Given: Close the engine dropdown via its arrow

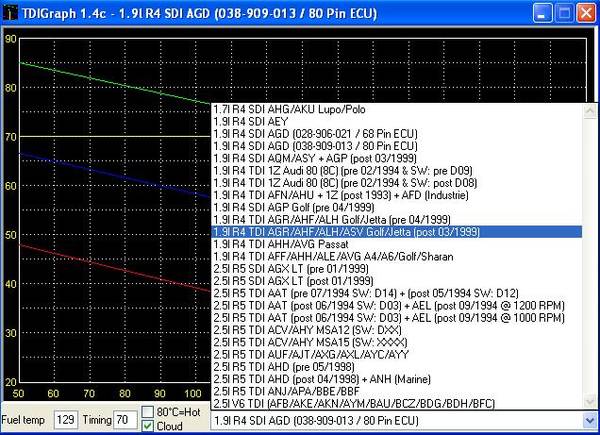Looking at the screenshot, I should pos(590,421).
